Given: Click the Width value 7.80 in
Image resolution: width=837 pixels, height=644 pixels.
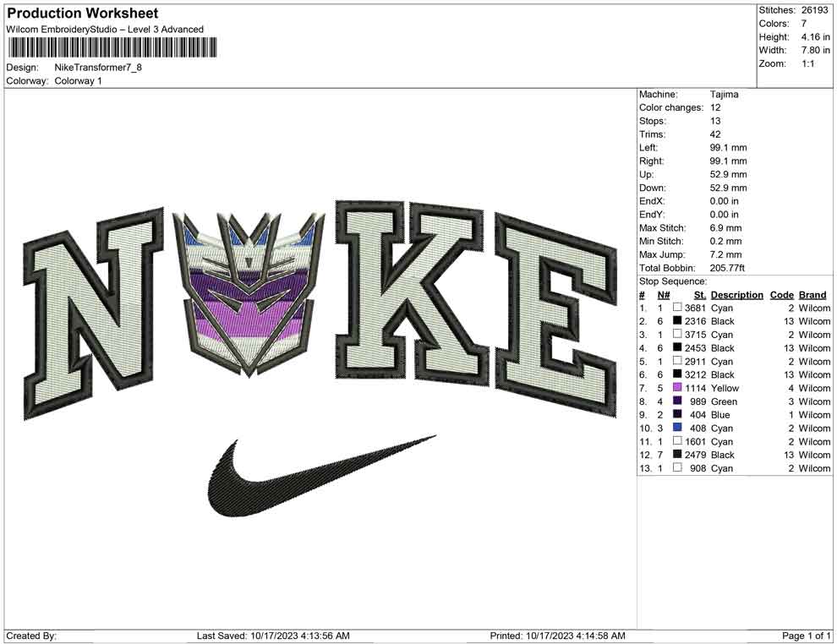Looking at the screenshot, I should tap(816, 50).
